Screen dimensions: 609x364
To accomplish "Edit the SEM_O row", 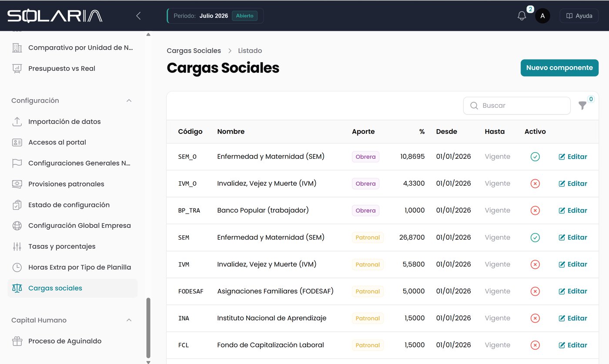I will 573,157.
